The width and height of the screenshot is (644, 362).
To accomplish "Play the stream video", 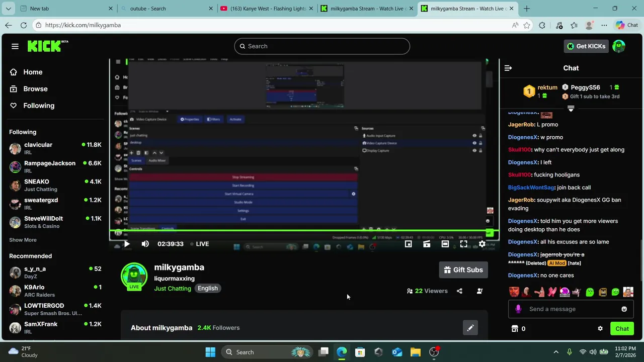I will pyautogui.click(x=127, y=244).
